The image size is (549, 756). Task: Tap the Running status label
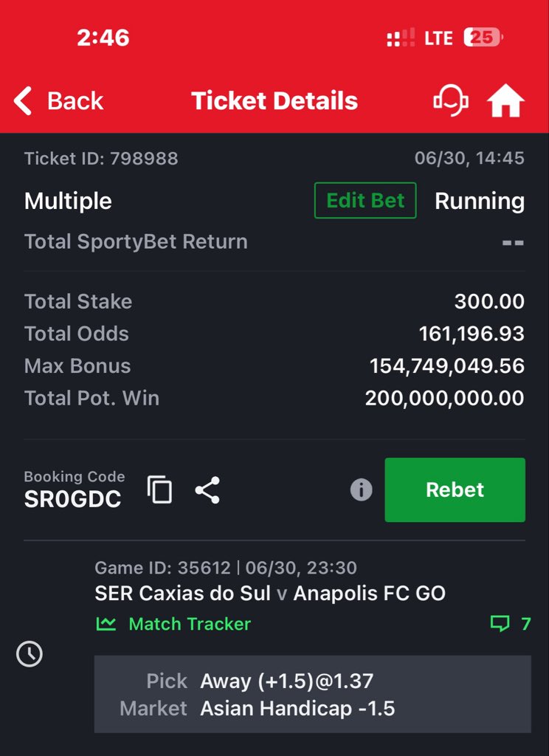point(480,201)
